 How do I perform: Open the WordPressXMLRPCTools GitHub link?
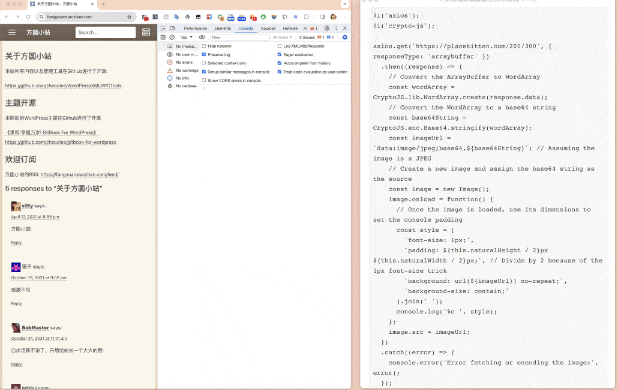coord(63,85)
